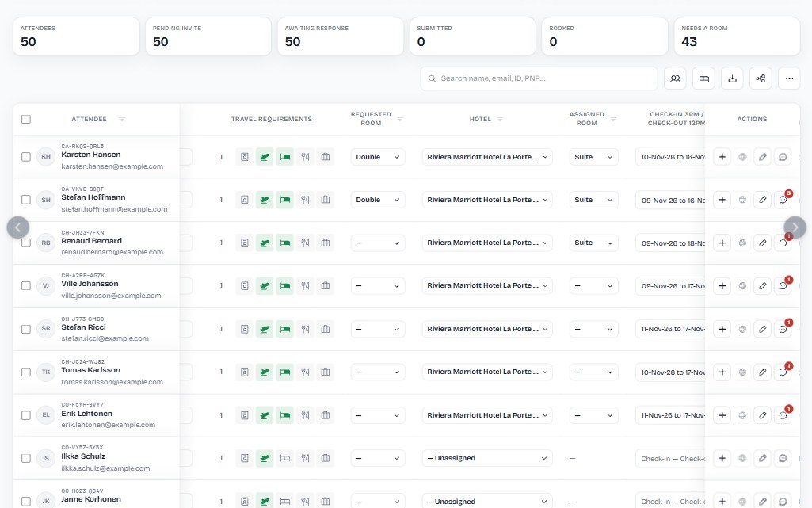
Task: Filter the Requested Room column
Action: click(x=400, y=119)
